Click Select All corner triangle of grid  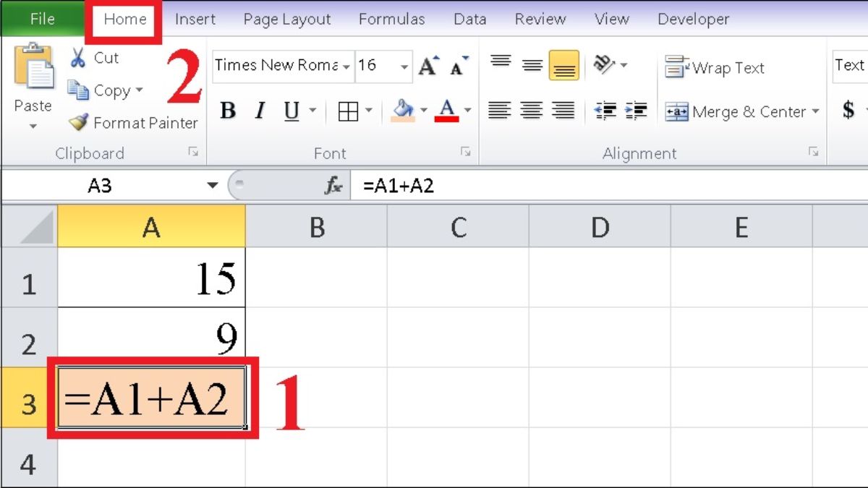point(37,228)
